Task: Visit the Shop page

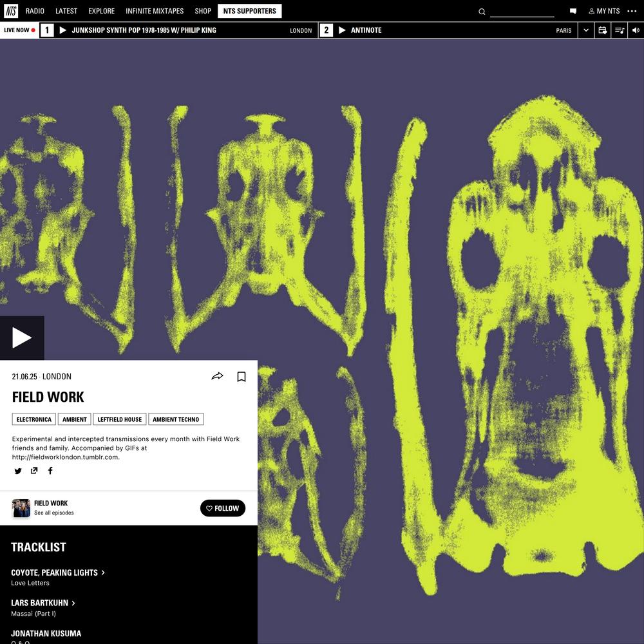Action: pos(203,11)
